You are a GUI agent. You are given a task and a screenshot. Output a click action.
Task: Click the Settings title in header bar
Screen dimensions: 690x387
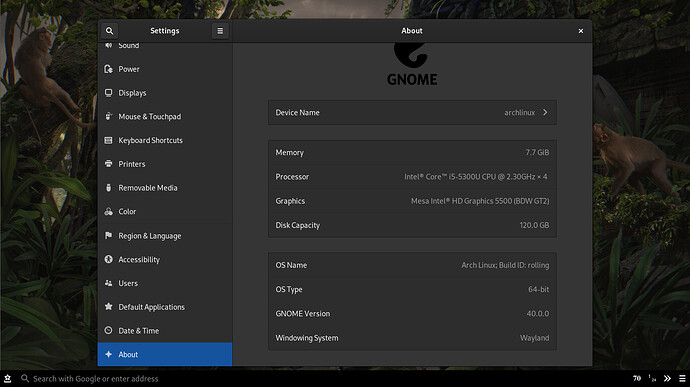[165, 31]
